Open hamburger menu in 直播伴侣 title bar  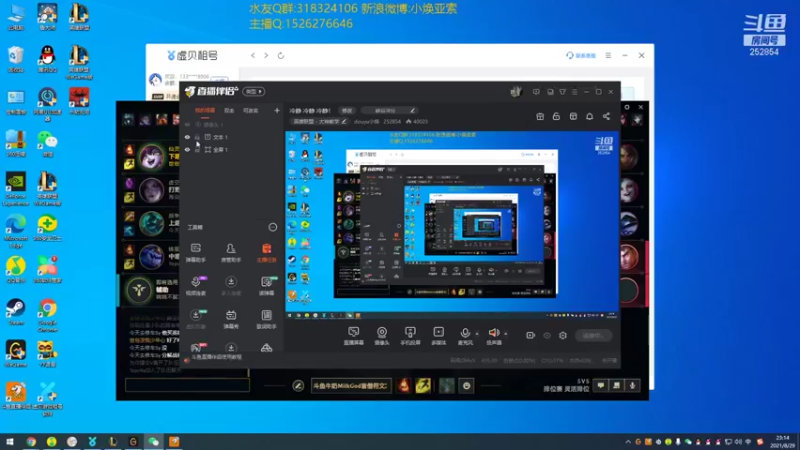574,92
